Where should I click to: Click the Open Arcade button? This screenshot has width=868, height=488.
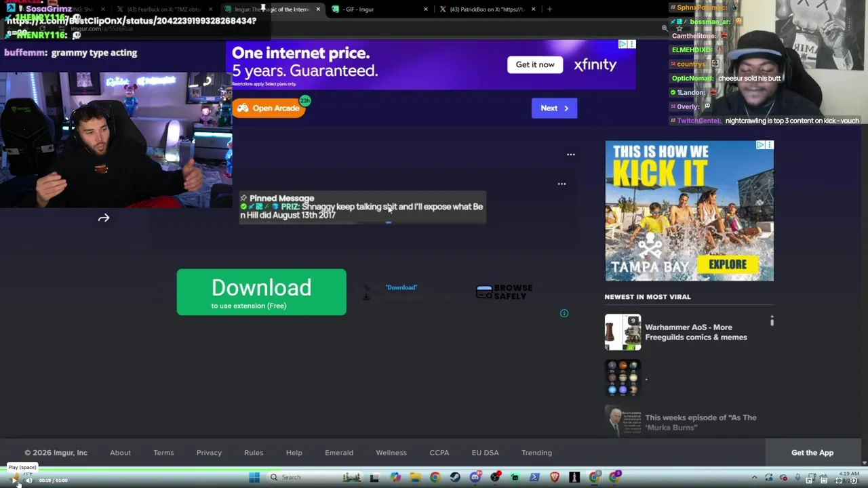(x=269, y=108)
